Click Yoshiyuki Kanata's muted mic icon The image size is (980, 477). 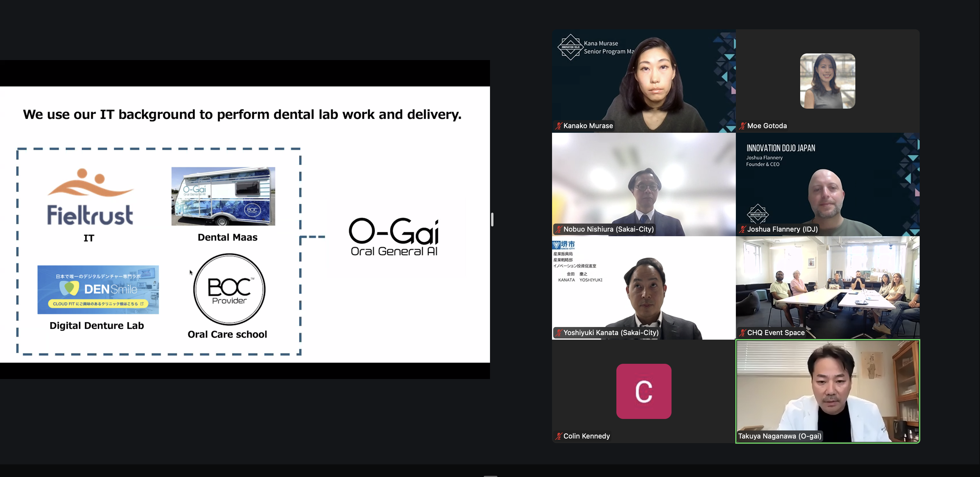558,333
